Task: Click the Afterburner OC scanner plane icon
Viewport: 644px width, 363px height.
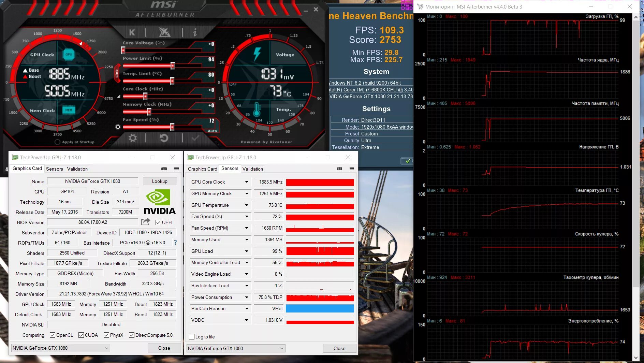Action: [164, 32]
